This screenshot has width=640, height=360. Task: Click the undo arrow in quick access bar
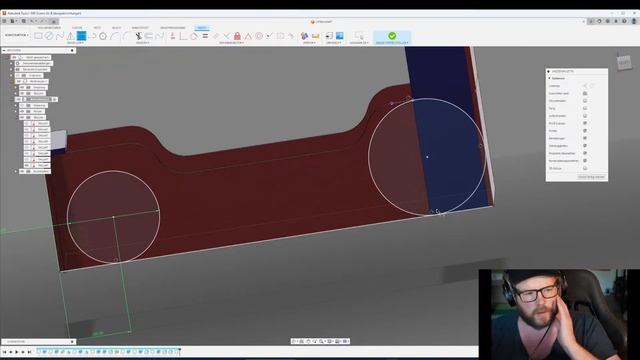click(33, 21)
